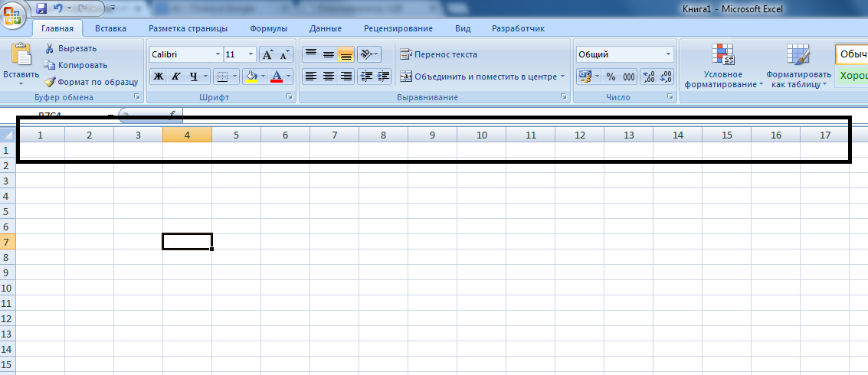This screenshot has height=375, width=868.
Task: Select all cells via corner triangle
Action: (x=8, y=135)
